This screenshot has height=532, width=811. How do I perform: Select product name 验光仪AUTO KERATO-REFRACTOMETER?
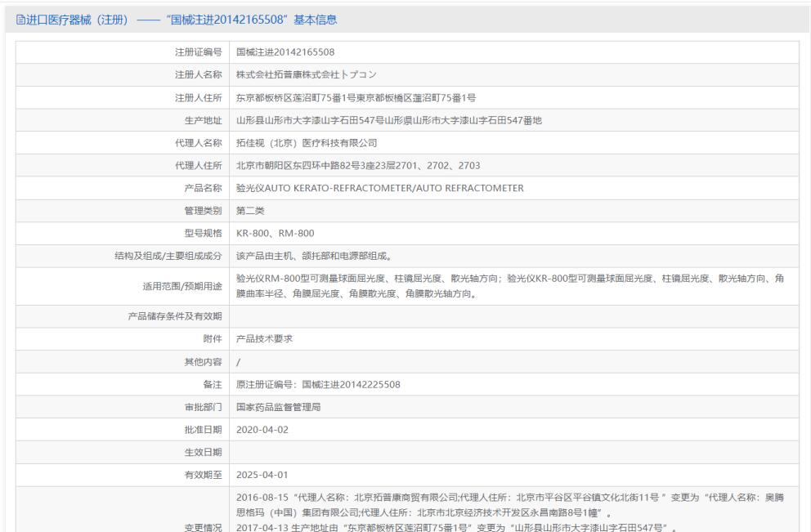pos(324,188)
